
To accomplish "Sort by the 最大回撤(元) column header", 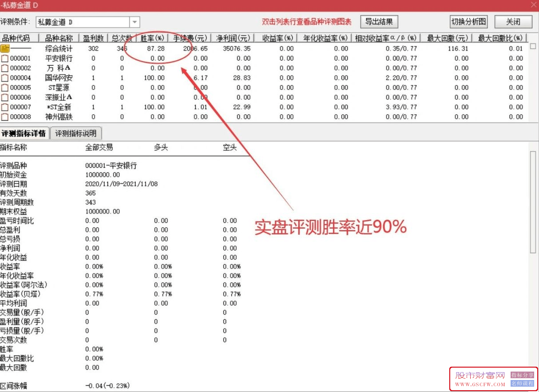I will tap(447, 38).
